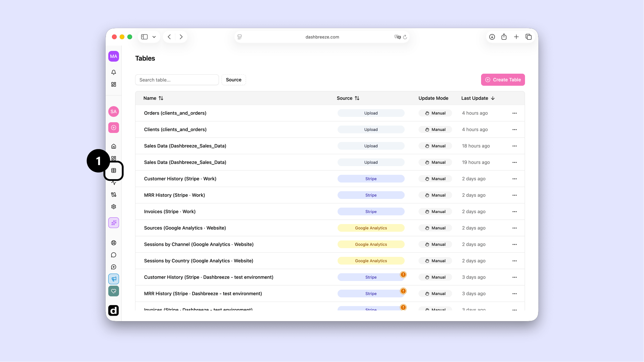
Task: Click the Search table input field
Action: coord(177,80)
